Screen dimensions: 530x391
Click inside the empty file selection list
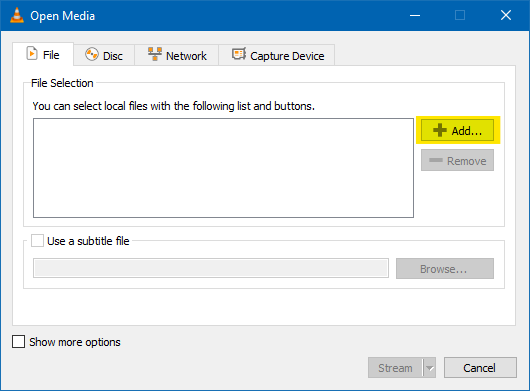pos(223,168)
